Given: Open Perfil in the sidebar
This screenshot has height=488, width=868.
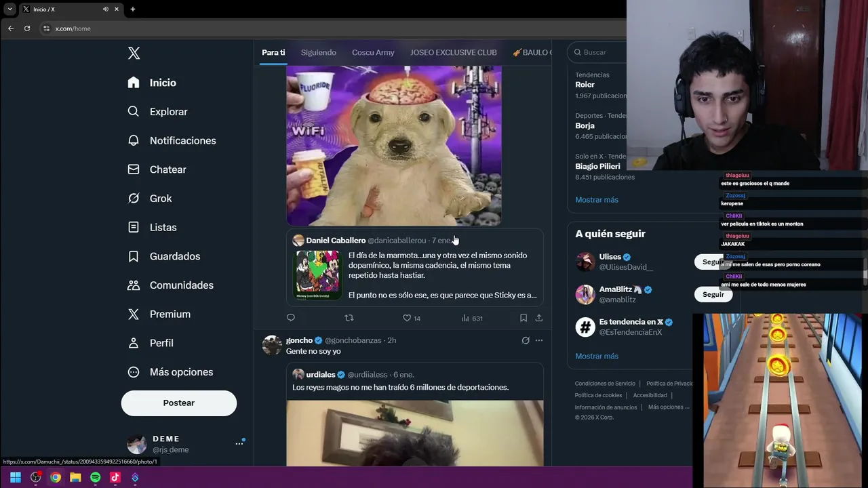Looking at the screenshot, I should (151, 343).
